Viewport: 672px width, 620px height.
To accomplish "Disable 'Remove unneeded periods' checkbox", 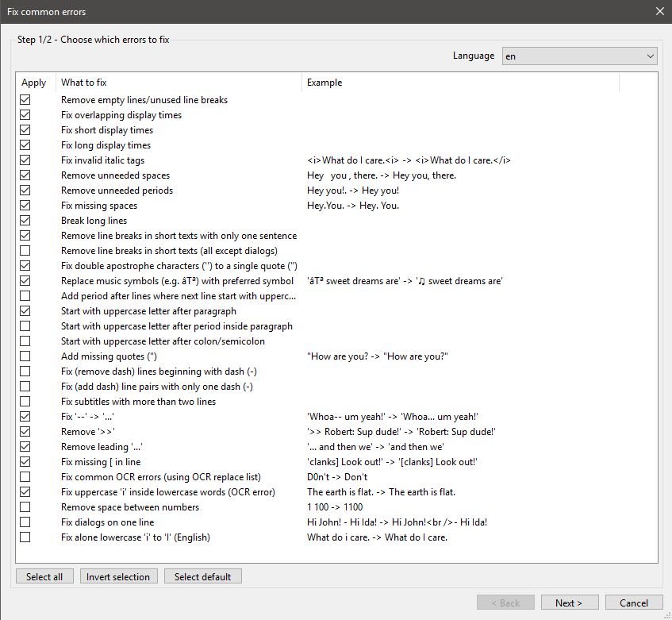I will tap(25, 191).
